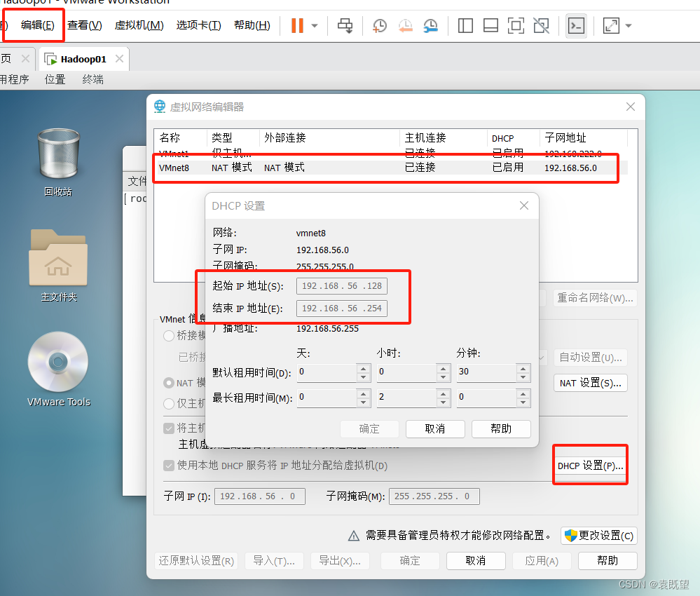
Task: Increase 最长租用时间 minutes value
Action: tap(523, 393)
